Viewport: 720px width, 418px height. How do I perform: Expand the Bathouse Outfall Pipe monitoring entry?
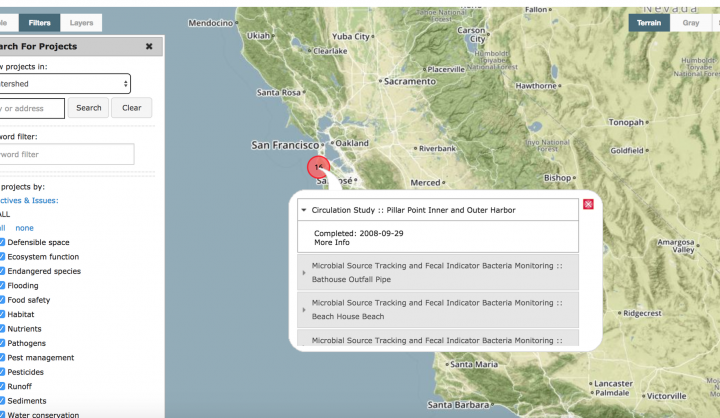coord(438,272)
